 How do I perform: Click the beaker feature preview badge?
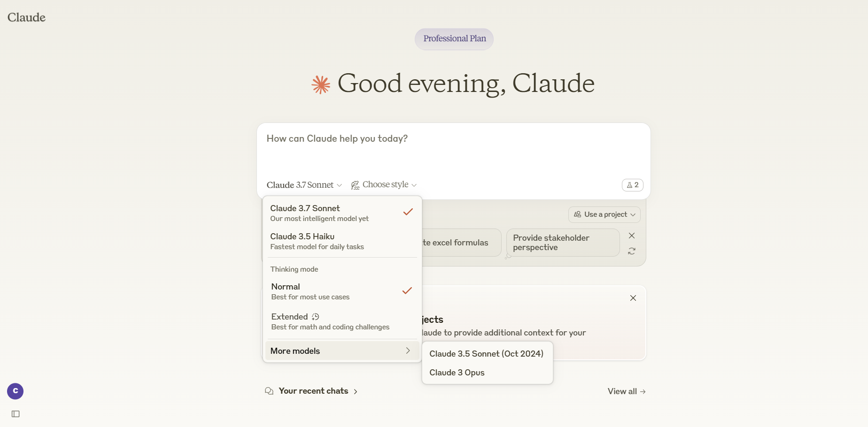point(632,185)
